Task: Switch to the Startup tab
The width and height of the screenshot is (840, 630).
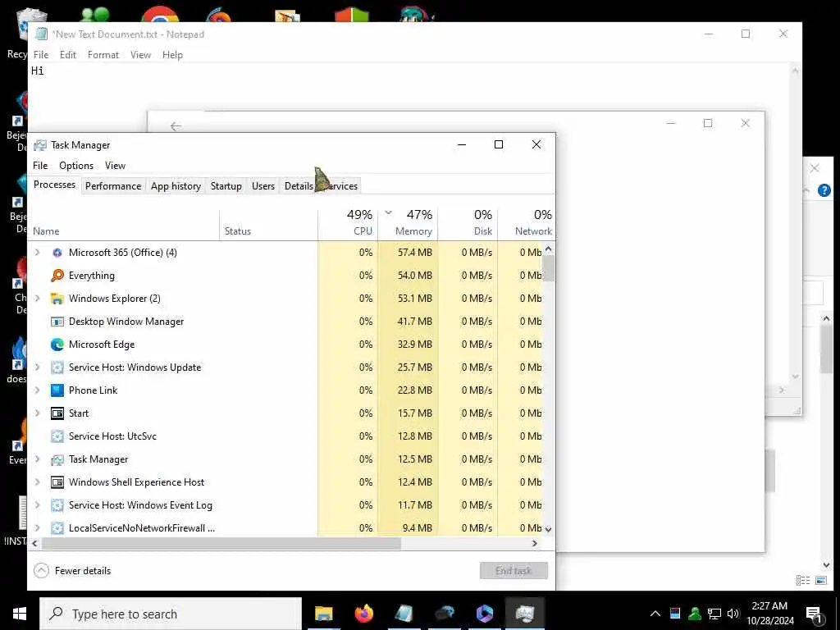Action: 226,186
